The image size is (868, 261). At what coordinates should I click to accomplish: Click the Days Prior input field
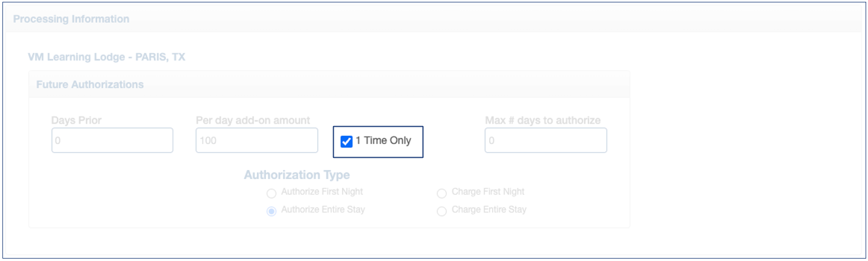(x=112, y=140)
